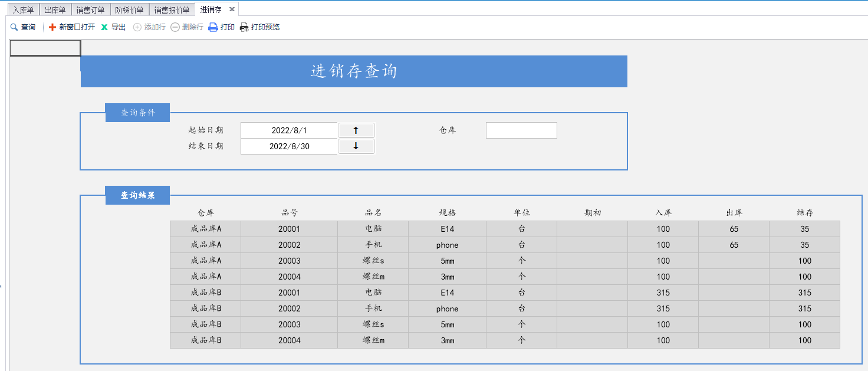868x371 pixels.
Task: Click the down arrow button beside 结束日期
Action: tap(356, 146)
